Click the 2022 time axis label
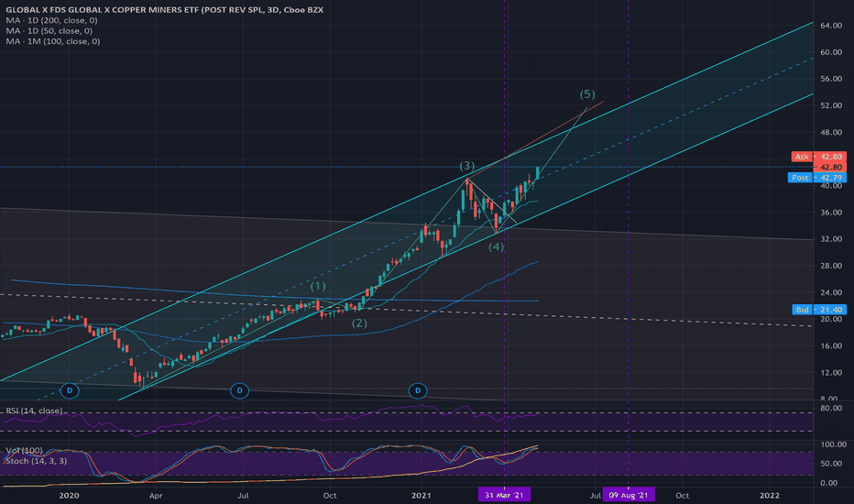This screenshot has width=854, height=504. tap(770, 495)
